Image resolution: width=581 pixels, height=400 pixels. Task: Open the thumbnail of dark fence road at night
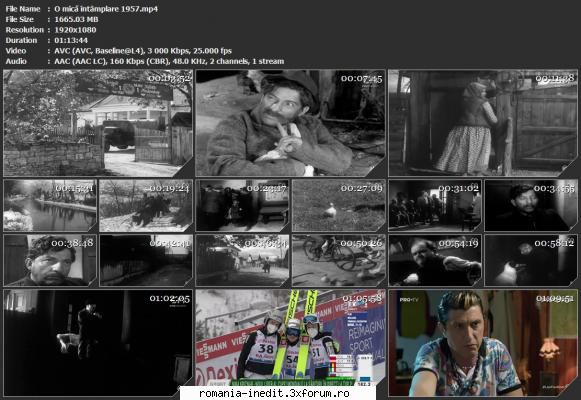click(x=146, y=260)
